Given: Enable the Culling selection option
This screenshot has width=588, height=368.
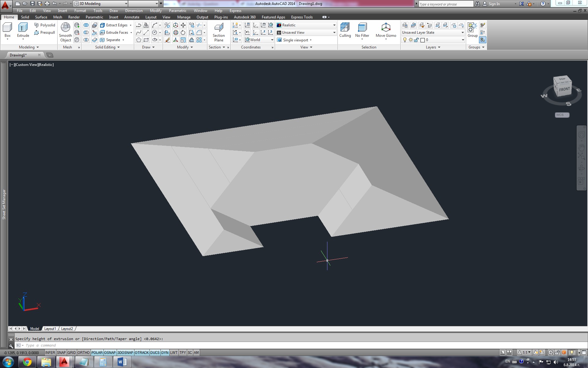Looking at the screenshot, I should (x=345, y=30).
